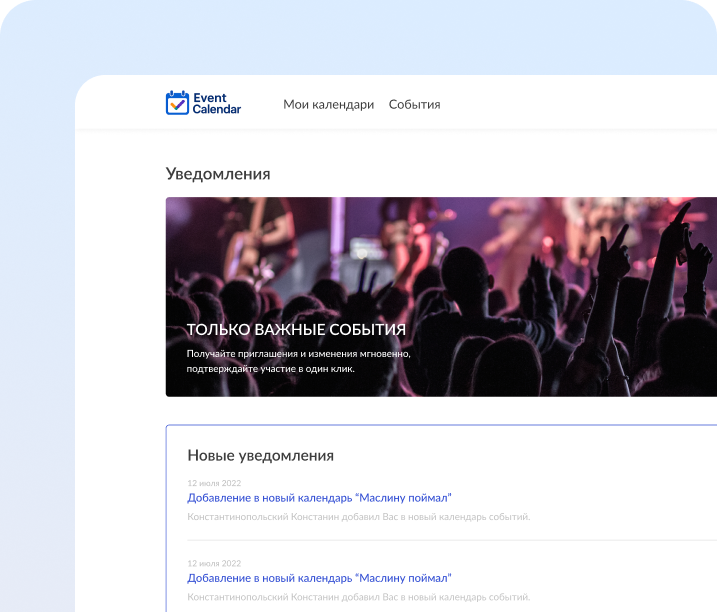
Task: Select the "ТОЛЬКО ВАЖНЫЕ СОБЫТИЯ" banner headline
Action: pos(296,329)
